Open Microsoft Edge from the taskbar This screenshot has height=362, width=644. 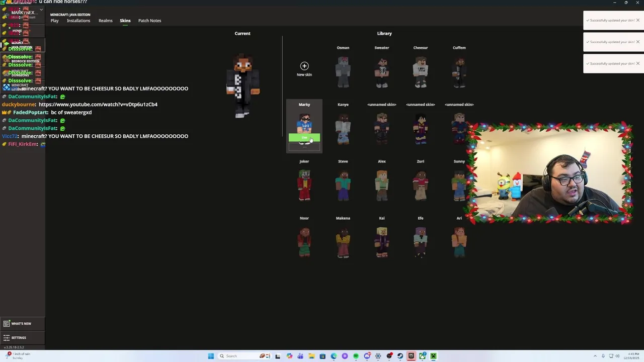pyautogui.click(x=334, y=356)
